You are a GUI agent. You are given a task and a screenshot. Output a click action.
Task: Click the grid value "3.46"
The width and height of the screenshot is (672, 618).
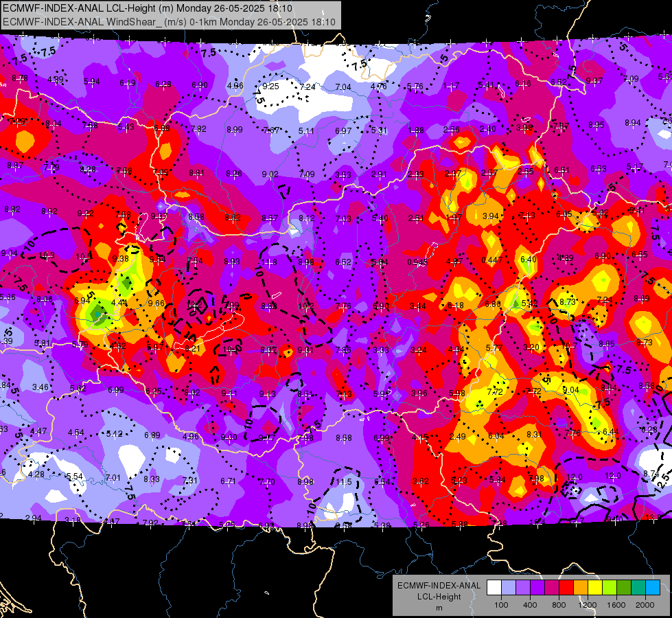click(40, 387)
